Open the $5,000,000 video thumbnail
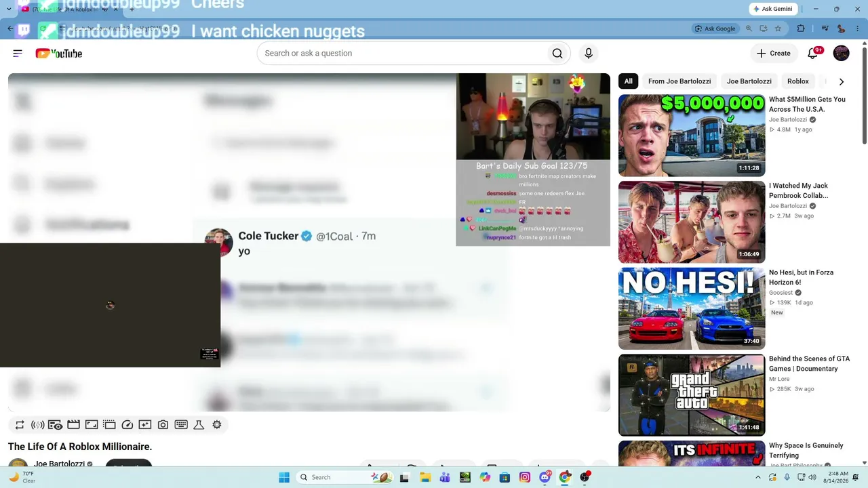The height and width of the screenshot is (488, 868). coord(692,136)
